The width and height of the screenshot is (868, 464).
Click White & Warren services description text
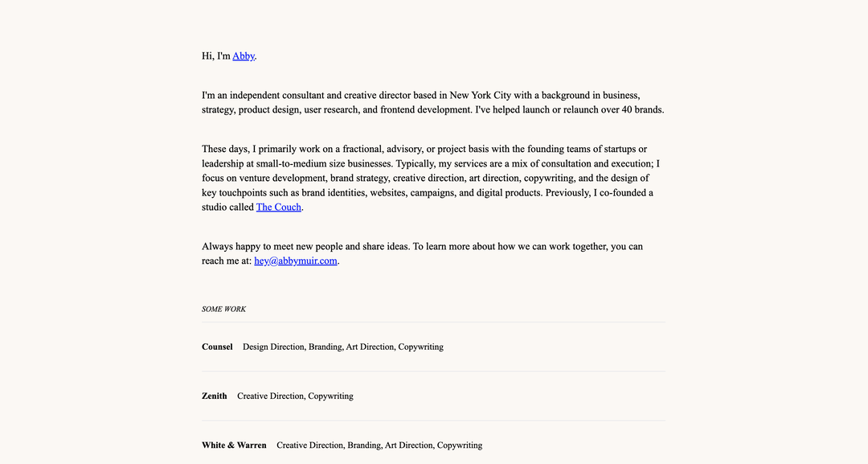[x=379, y=446]
